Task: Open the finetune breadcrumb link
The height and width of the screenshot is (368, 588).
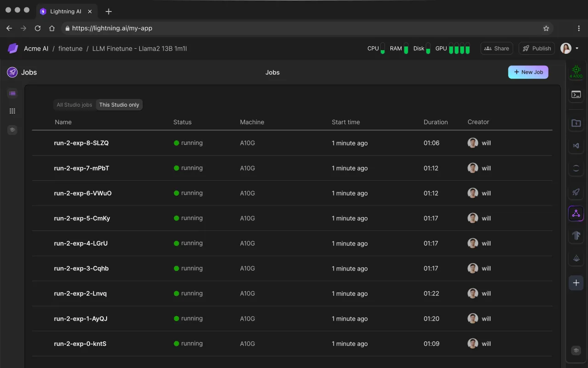Action: [70, 48]
